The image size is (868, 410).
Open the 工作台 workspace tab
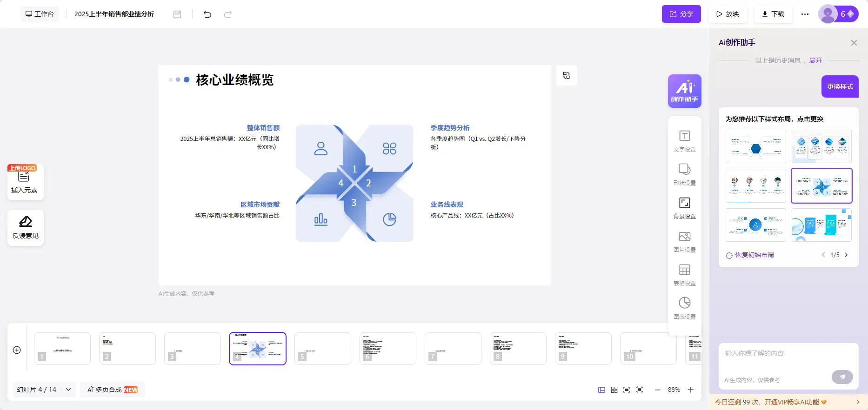point(40,14)
